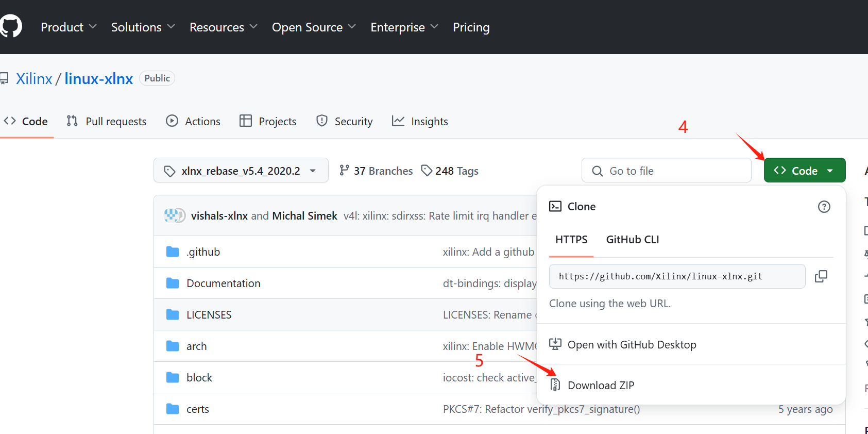
Task: Open the Resources dropdown
Action: pos(223,27)
